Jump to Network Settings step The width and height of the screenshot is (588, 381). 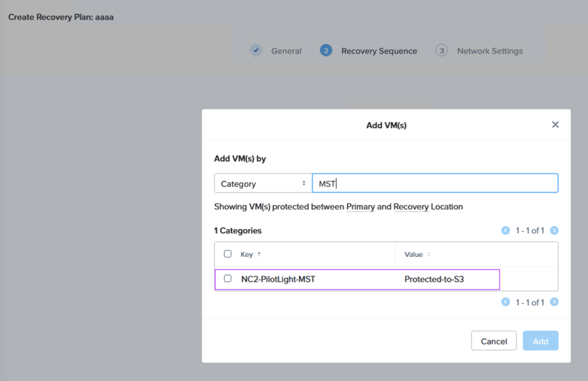tap(490, 51)
